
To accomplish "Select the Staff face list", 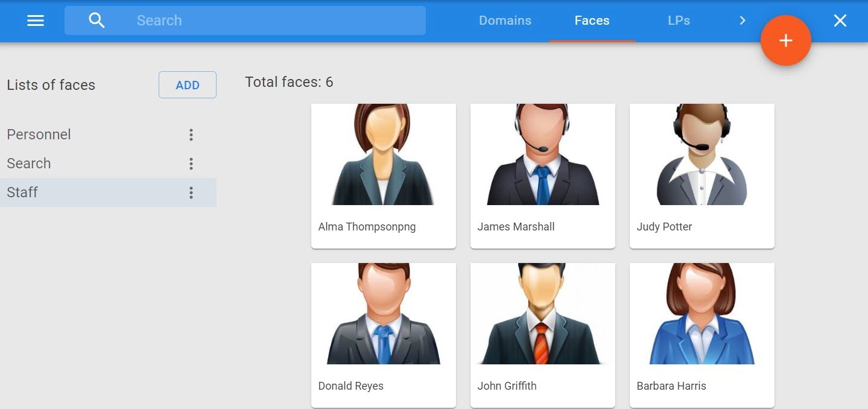I will pos(22,192).
